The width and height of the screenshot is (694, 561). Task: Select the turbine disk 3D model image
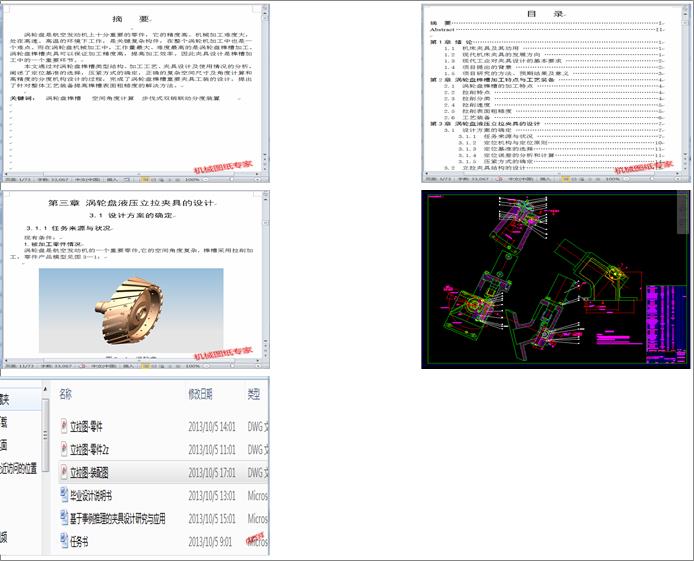(131, 310)
